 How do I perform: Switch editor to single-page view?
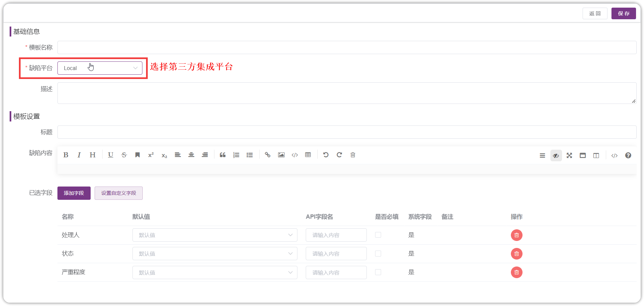pyautogui.click(x=583, y=155)
